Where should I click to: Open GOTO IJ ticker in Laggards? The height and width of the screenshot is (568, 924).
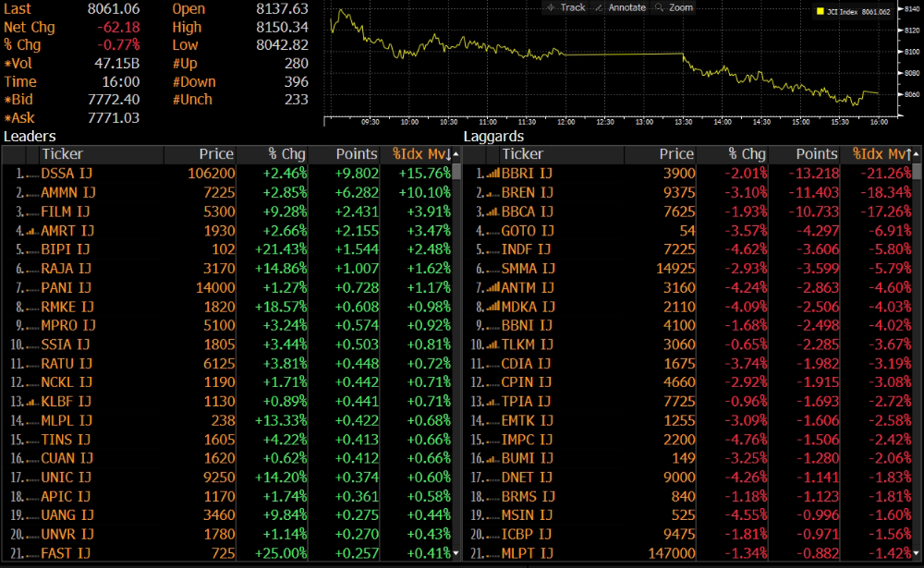point(527,230)
